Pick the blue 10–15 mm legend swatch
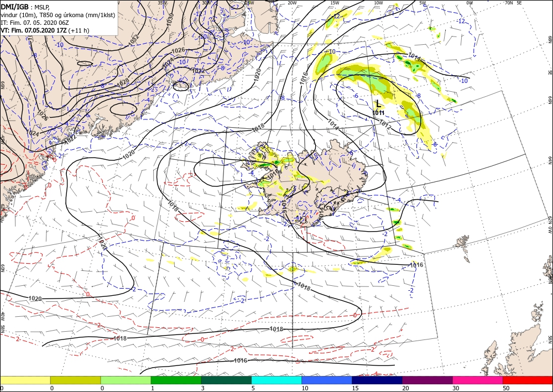Screen dimensions: 553x392 (x=327, y=380)
